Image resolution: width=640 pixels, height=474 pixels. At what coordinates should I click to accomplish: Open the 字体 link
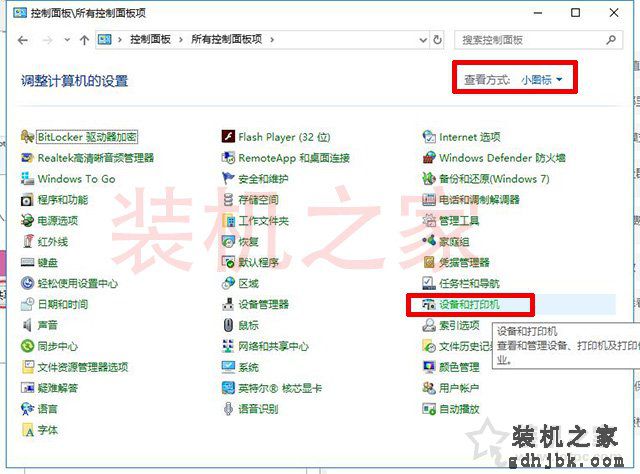click(47, 429)
